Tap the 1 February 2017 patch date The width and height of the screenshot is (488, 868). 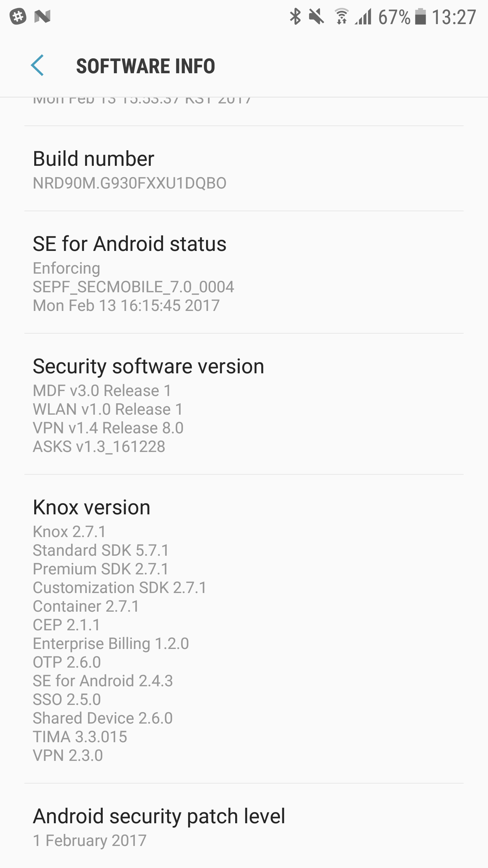89,841
